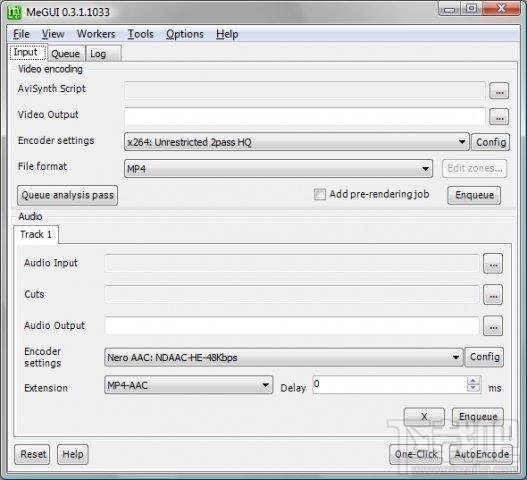Screen dimensions: 527x480
Task: Click the Audio Input text field
Action: click(x=292, y=263)
